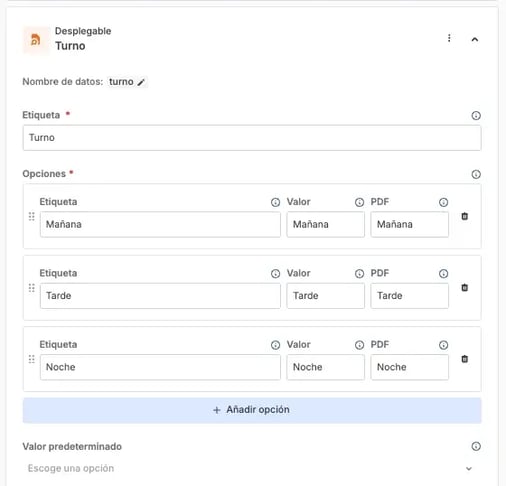
Task: Collapse the Turno dropdown field panel
Action: pos(475,39)
